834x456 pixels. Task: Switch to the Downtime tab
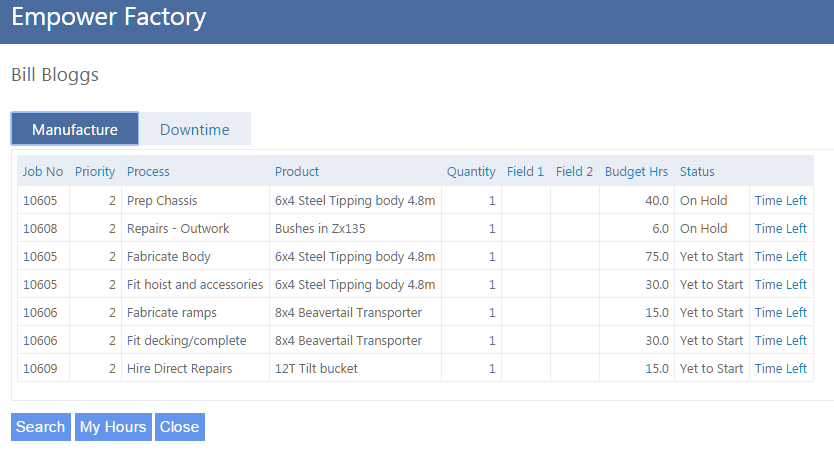pyautogui.click(x=194, y=129)
